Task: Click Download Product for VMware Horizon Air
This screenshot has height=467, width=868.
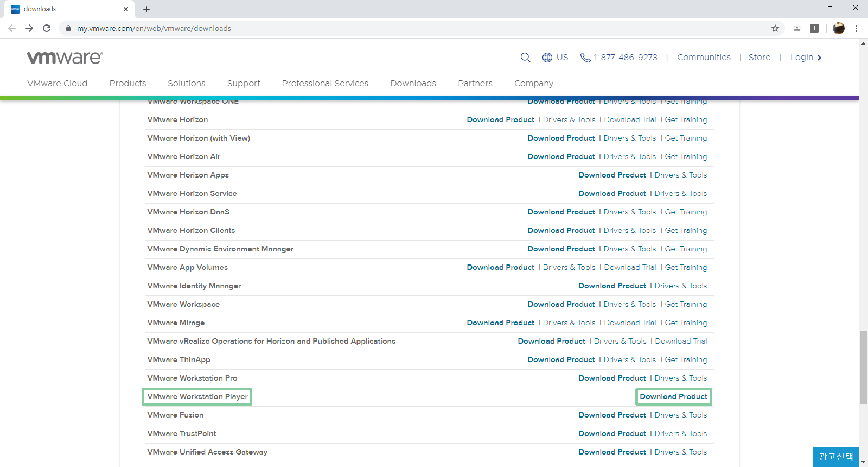Action: (561, 156)
